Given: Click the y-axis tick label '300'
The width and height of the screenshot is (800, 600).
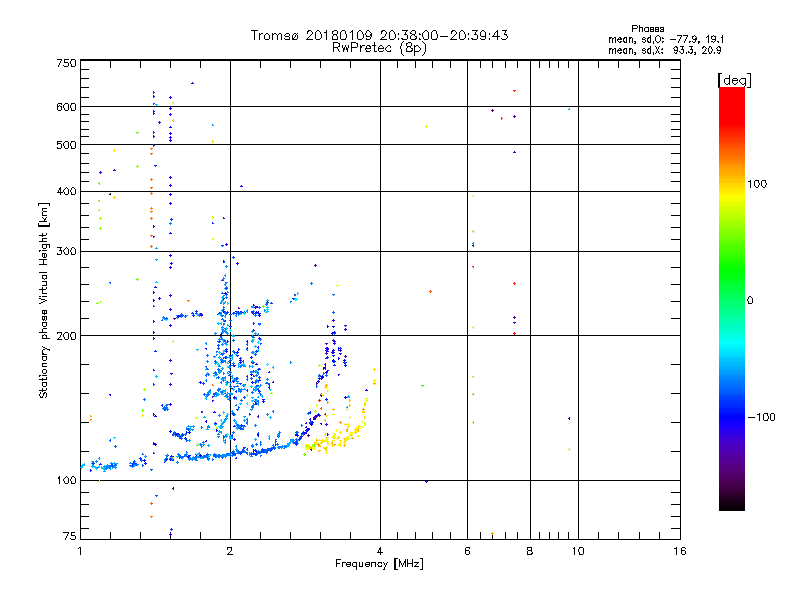Looking at the screenshot, I should click(x=66, y=252).
